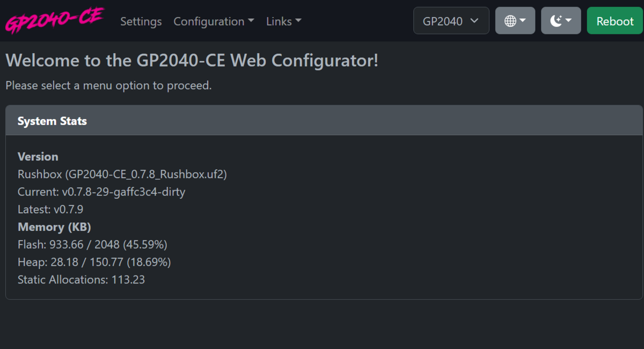Viewport: 644px width, 349px height.
Task: Click the Welcome to GP2040-CE heading
Action: coord(192,60)
